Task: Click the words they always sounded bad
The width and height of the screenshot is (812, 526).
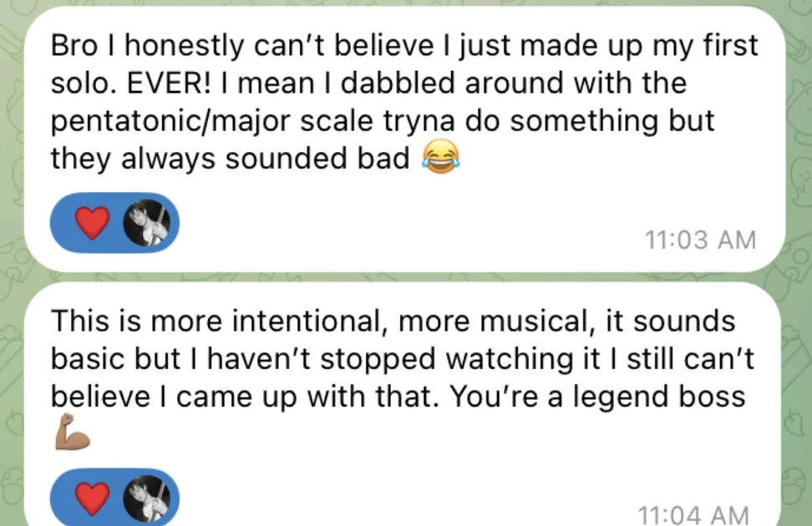Action: (230, 158)
